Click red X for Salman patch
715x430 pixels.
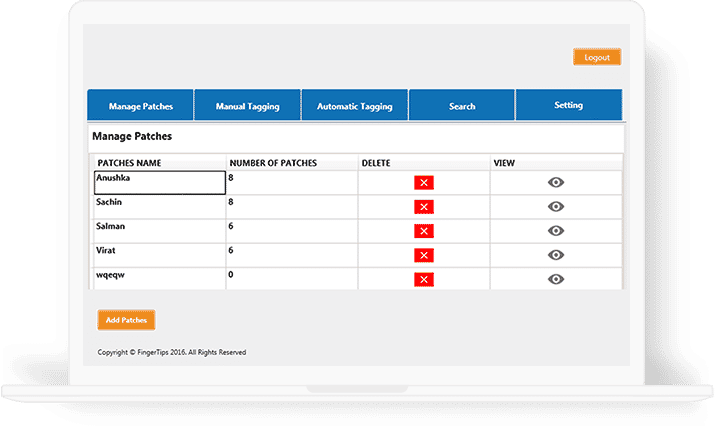point(424,231)
